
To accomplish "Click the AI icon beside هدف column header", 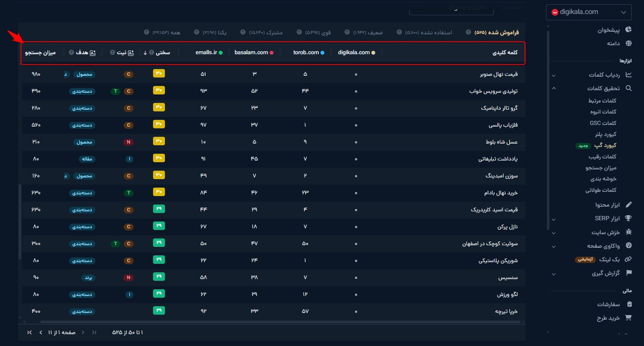I will click(x=92, y=53).
